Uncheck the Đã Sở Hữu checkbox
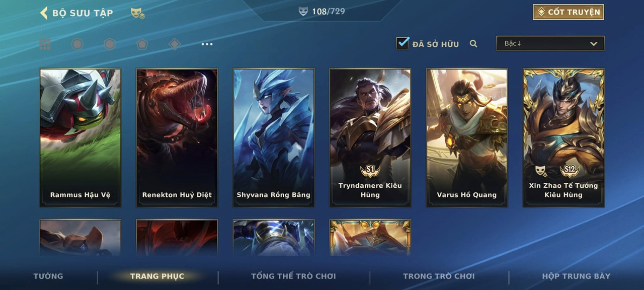The height and width of the screenshot is (290, 644). pos(403,43)
